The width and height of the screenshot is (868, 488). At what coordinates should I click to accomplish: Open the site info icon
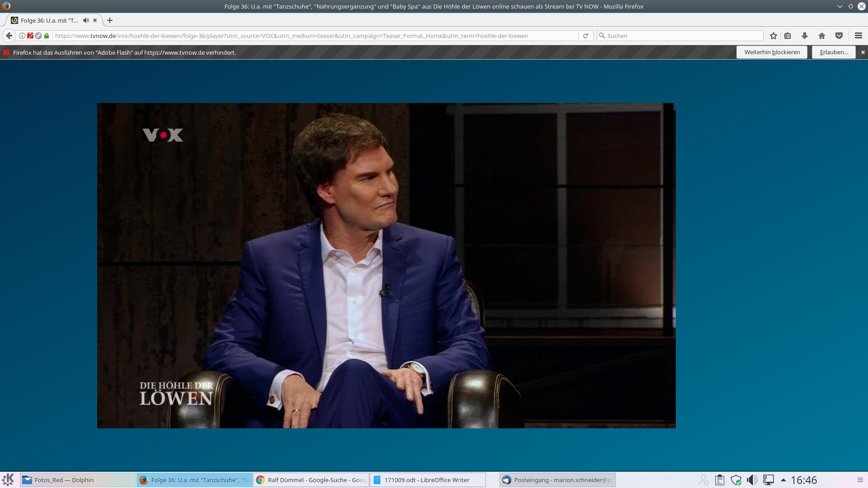(x=22, y=36)
